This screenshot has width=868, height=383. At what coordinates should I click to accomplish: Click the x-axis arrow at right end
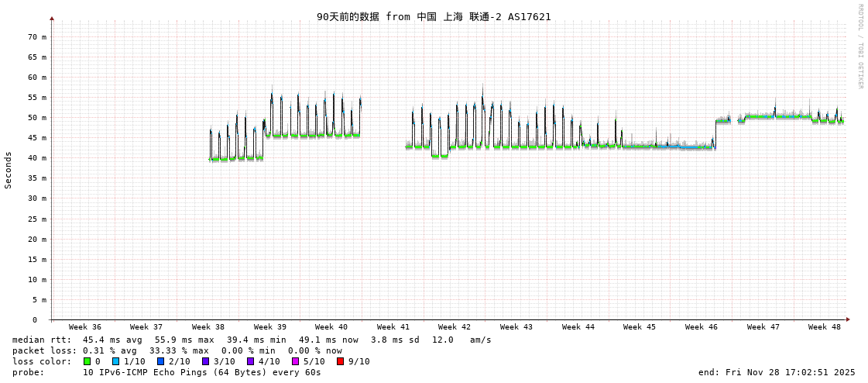point(848,319)
